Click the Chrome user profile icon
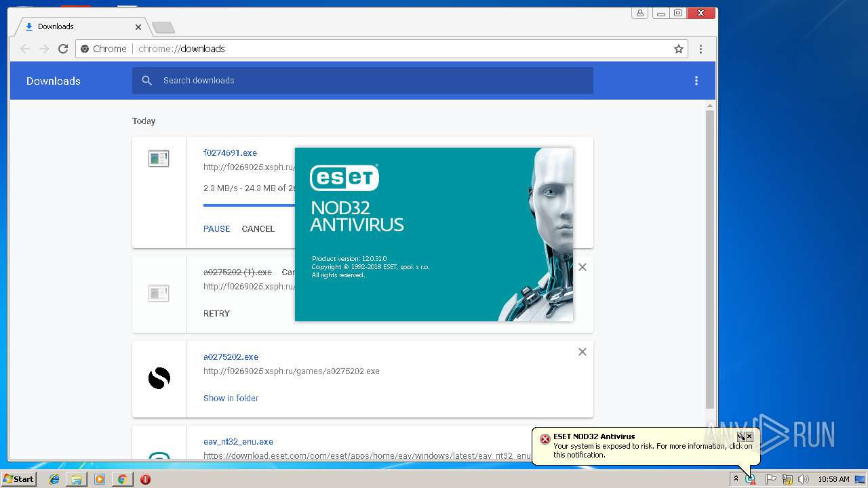The width and height of the screenshot is (868, 488). coord(640,13)
